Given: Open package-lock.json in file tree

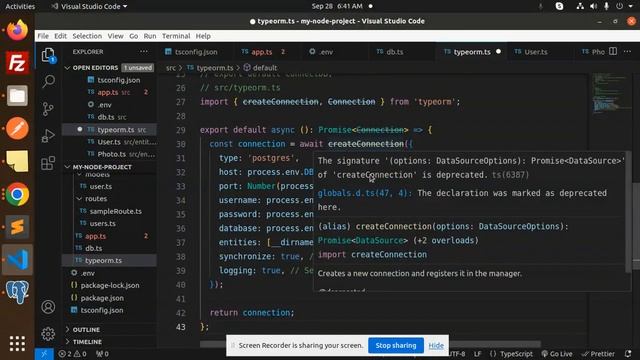Looking at the screenshot, I should (x=109, y=285).
